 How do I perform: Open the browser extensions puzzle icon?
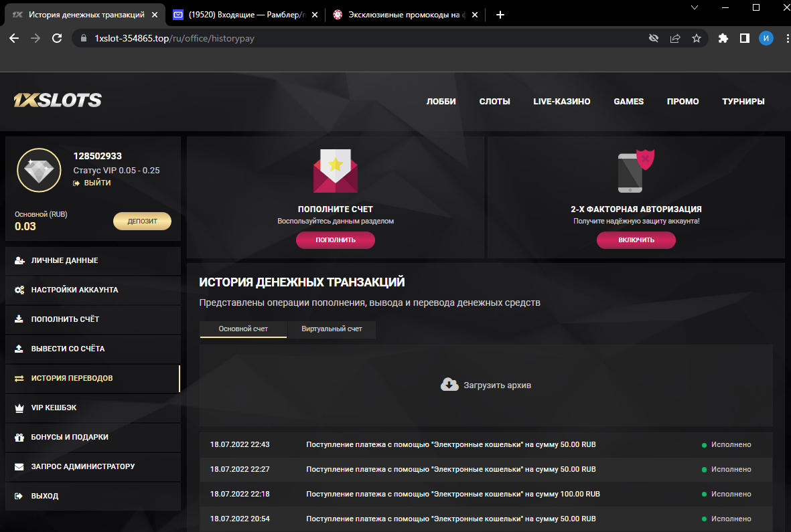(x=723, y=38)
